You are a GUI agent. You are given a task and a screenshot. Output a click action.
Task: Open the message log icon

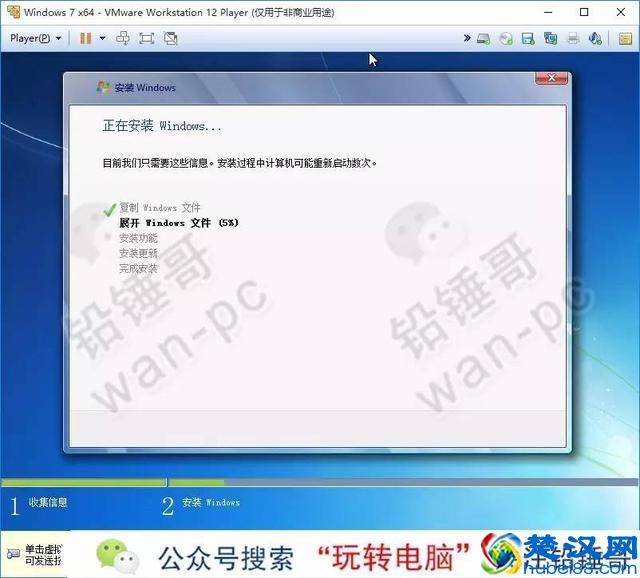pyautogui.click(x=625, y=39)
